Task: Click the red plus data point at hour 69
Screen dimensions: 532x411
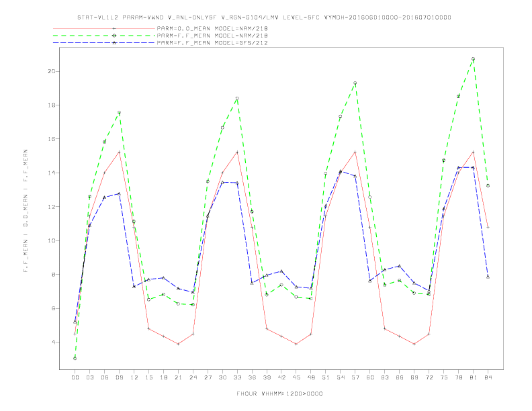Action: [x=414, y=344]
